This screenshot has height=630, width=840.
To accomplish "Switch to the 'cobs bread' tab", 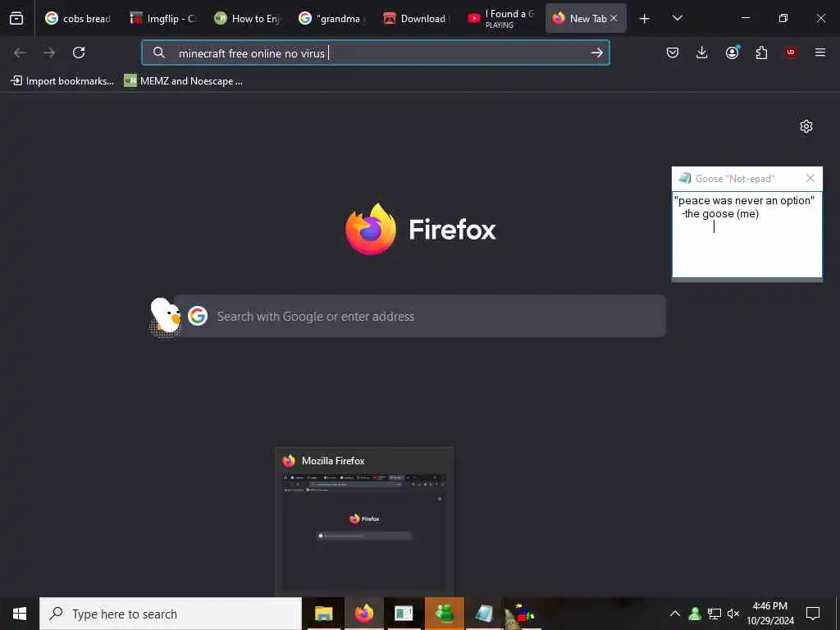I will pos(78,18).
